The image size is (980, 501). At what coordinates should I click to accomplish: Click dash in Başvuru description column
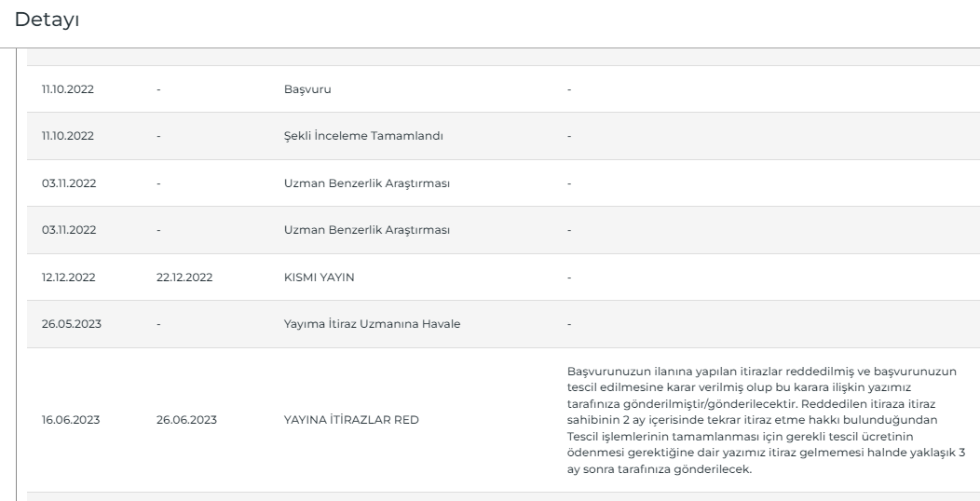569,89
